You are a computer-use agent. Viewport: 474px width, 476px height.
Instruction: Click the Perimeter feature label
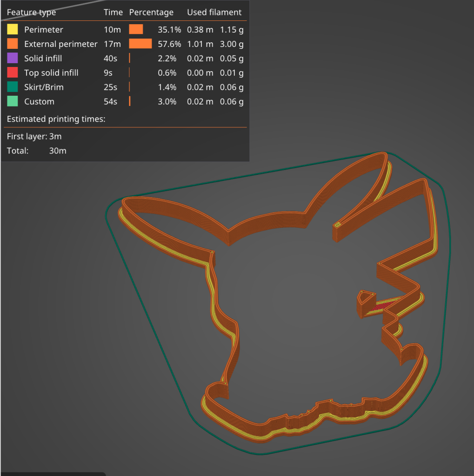coord(44,29)
